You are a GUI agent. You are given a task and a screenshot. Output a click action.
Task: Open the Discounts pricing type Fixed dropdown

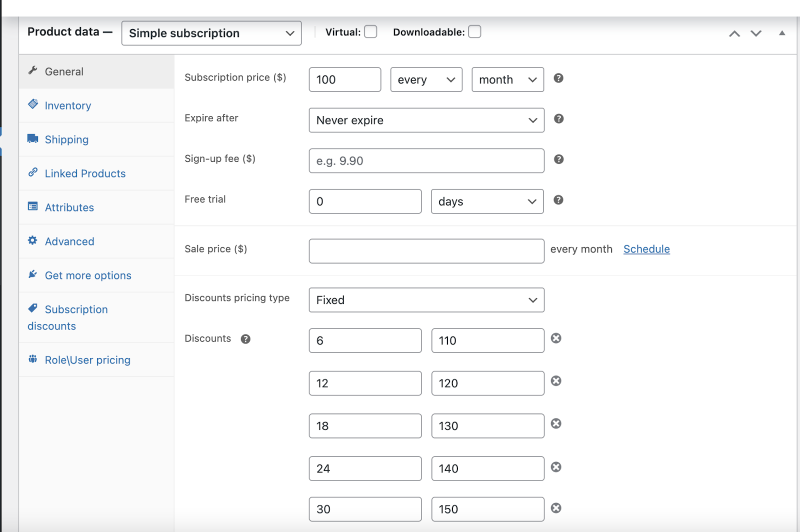[x=426, y=300]
